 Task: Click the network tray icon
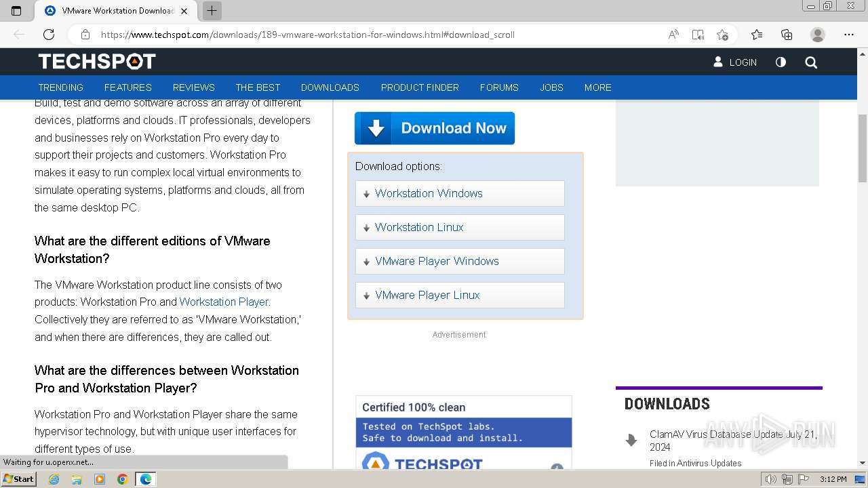(x=787, y=479)
